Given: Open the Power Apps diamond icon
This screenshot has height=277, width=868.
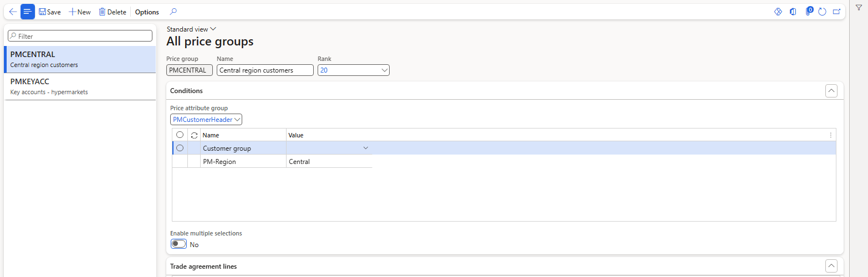Looking at the screenshot, I should [778, 12].
